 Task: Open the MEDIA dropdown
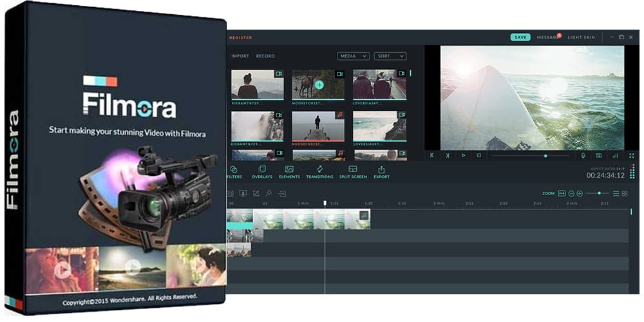coord(353,56)
